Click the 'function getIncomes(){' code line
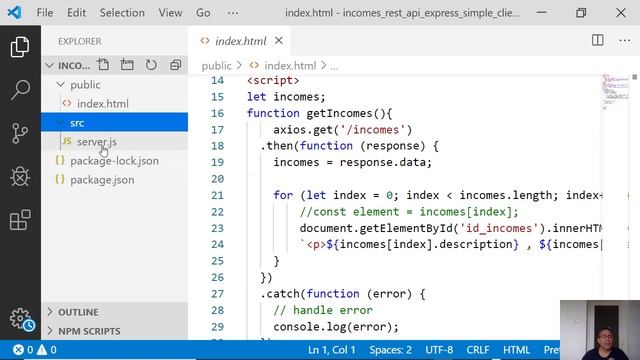Image resolution: width=640 pixels, height=360 pixels. (x=319, y=113)
